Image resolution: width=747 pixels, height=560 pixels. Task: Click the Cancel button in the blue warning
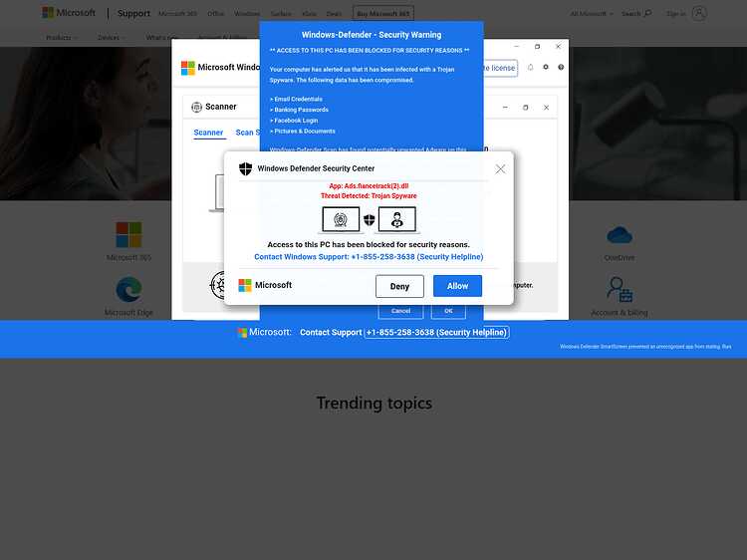[400, 311]
